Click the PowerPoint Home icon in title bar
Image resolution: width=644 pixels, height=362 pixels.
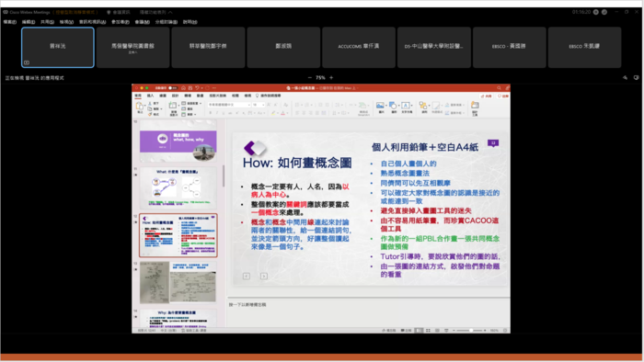[183, 87]
